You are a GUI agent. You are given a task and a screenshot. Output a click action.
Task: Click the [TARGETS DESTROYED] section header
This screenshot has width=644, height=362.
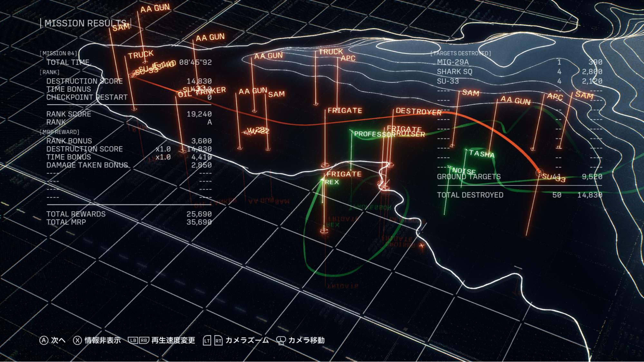[461, 53]
